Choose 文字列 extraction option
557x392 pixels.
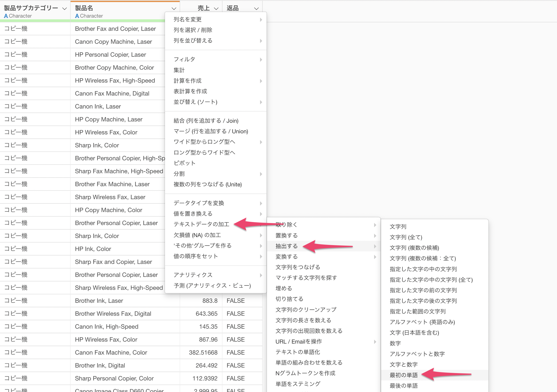pos(435,227)
